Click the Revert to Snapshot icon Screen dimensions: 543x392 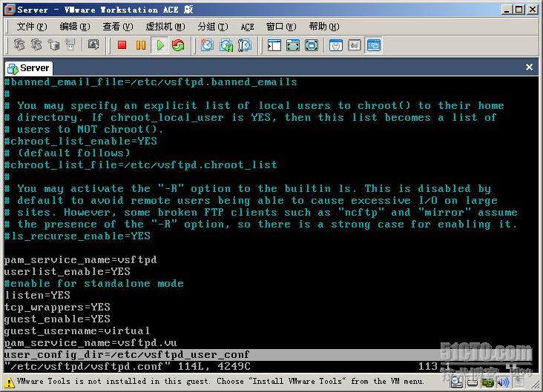226,45
